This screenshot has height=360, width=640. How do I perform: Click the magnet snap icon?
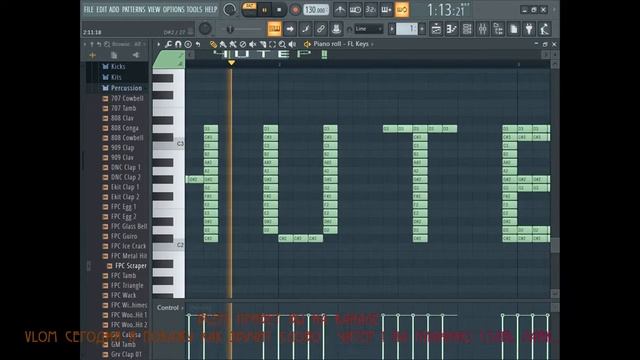pyautogui.click(x=178, y=44)
